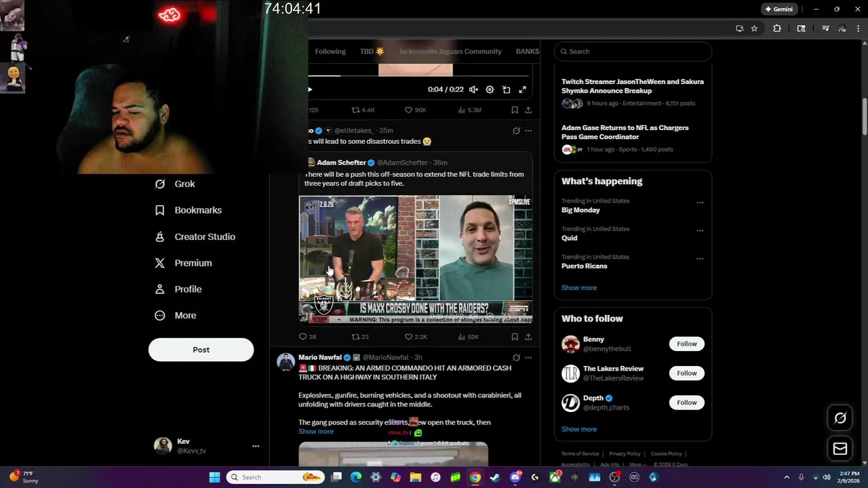The image size is (868, 488).
Task: Open options for the Puerto Ricans trend
Action: (x=700, y=258)
